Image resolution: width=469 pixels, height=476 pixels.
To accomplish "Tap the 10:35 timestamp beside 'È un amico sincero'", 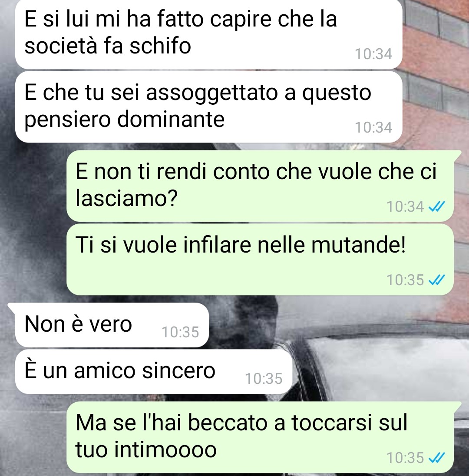I will [x=264, y=379].
